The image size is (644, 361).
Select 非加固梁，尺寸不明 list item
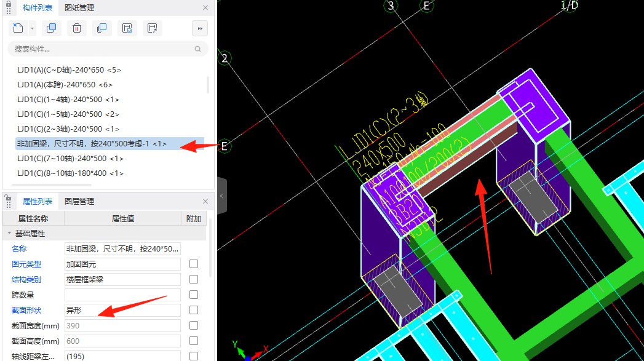(x=109, y=144)
